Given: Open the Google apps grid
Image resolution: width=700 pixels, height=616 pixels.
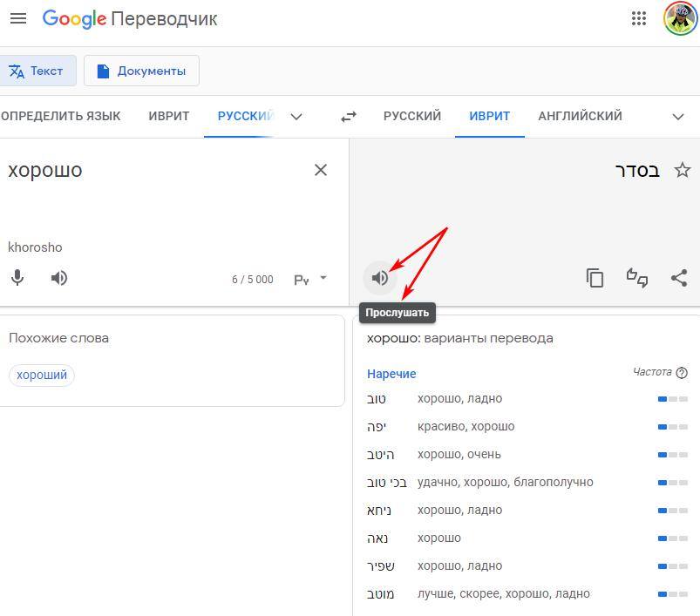Looking at the screenshot, I should [x=638, y=18].
